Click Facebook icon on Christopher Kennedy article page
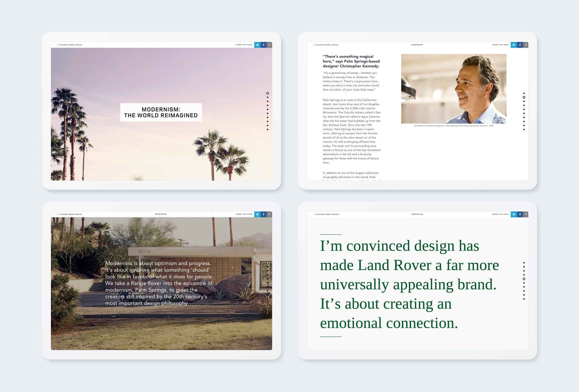 (520, 45)
